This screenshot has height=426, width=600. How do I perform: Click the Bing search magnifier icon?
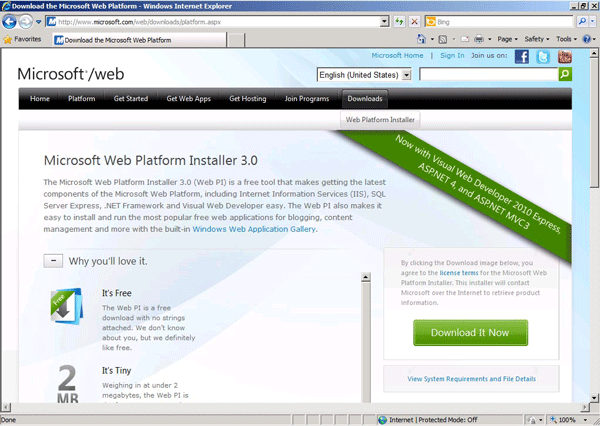583,20
